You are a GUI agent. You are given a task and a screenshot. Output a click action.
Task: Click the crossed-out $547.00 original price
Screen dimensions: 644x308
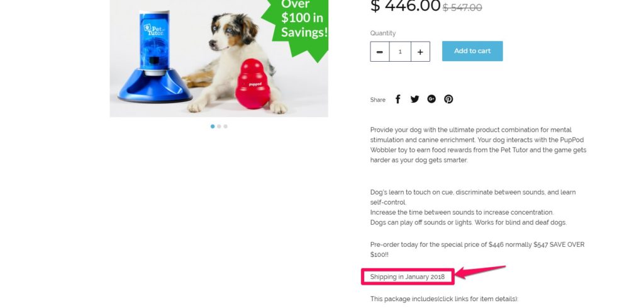[462, 8]
